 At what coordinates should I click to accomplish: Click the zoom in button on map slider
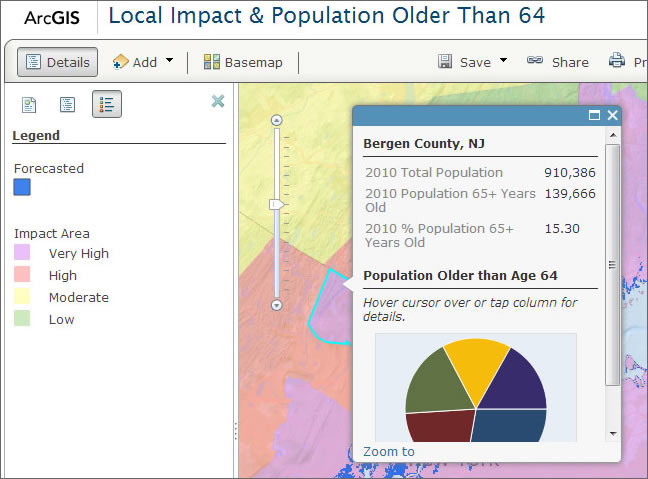click(x=276, y=120)
